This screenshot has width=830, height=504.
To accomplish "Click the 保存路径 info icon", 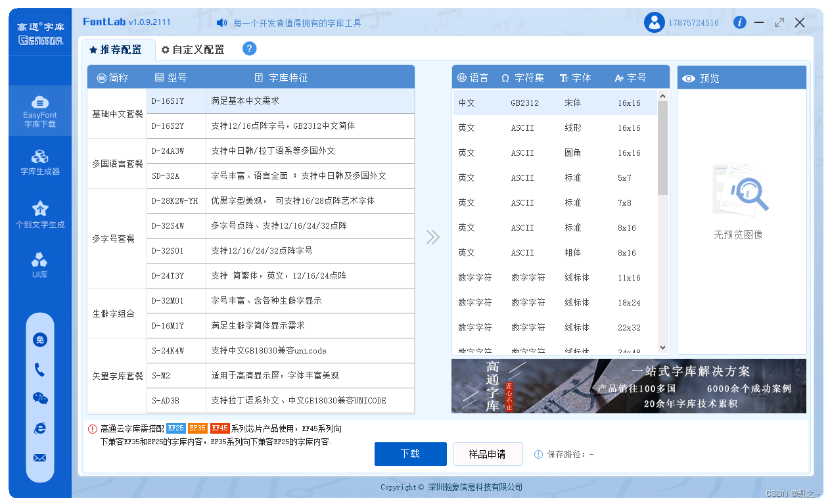I will click(539, 454).
